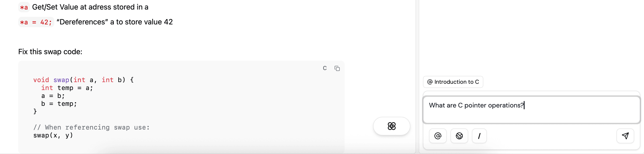Place cursor on the void swap declaration line
The image size is (644, 154).
point(83,80)
